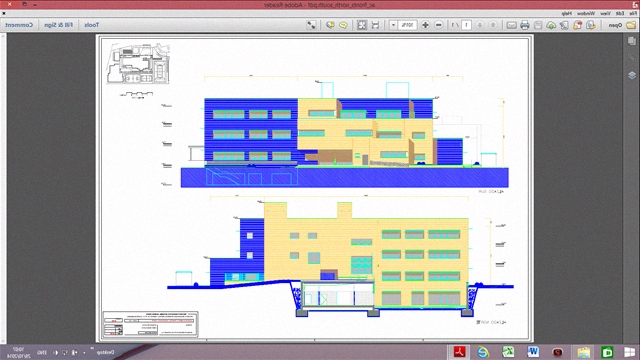Select the Add Sticky Note tool
640x360 pixels.
(x=343, y=25)
